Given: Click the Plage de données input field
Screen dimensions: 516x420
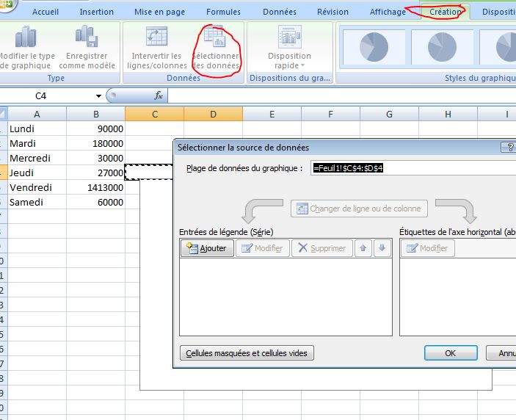Looking at the screenshot, I should click(413, 168).
